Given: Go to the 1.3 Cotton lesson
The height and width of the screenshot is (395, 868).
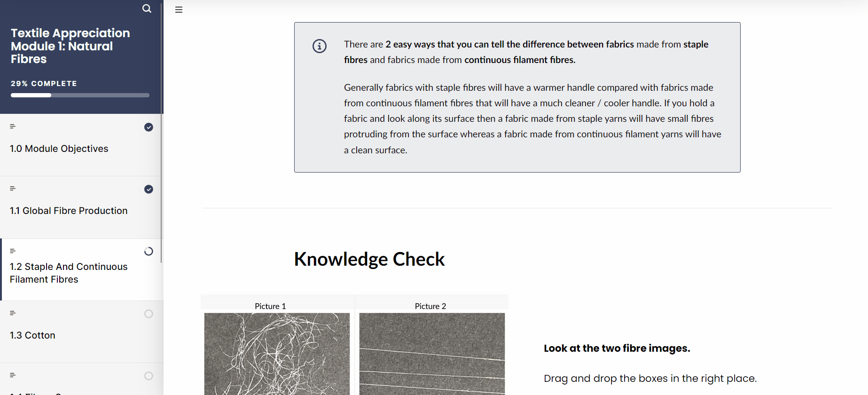Looking at the screenshot, I should click(32, 335).
